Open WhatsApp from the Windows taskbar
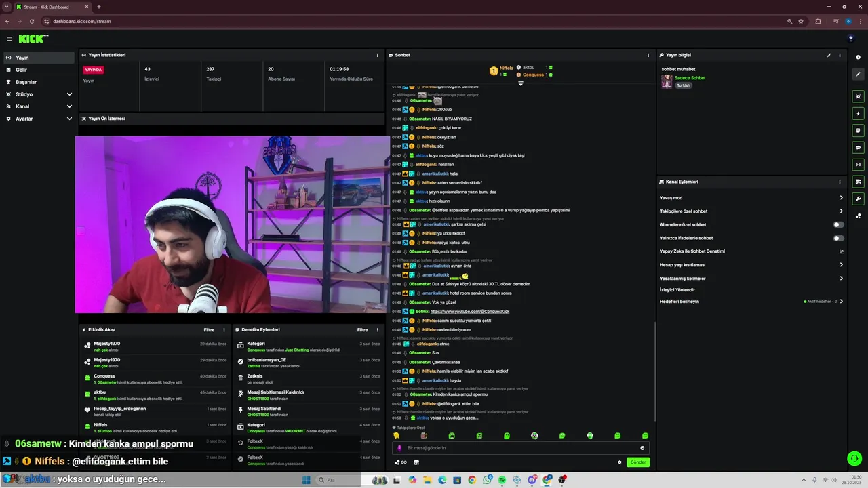 click(x=488, y=480)
